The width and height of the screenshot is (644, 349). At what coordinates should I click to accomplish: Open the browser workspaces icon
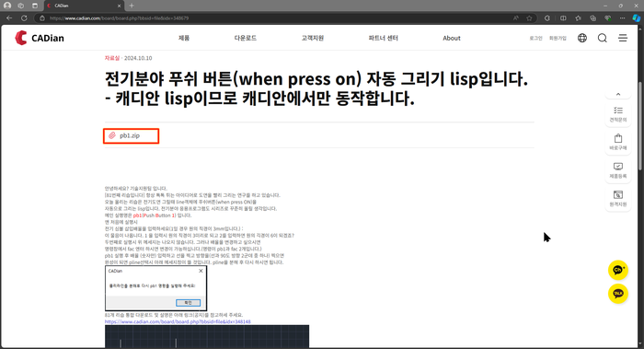pos(21,6)
